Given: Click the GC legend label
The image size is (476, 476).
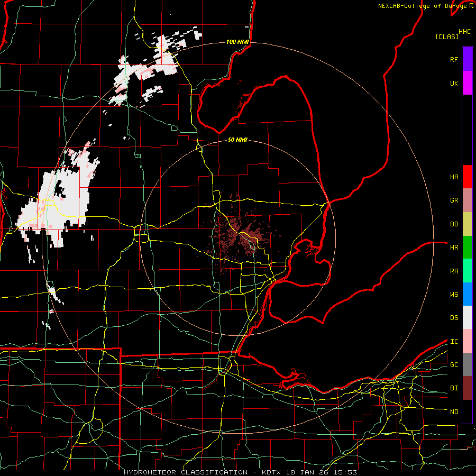Looking at the screenshot, I should (454, 365).
